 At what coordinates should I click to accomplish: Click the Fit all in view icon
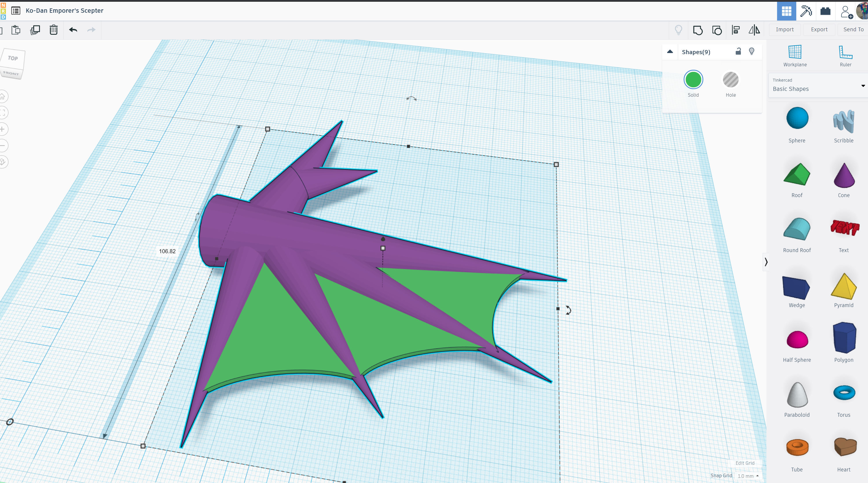[3, 113]
